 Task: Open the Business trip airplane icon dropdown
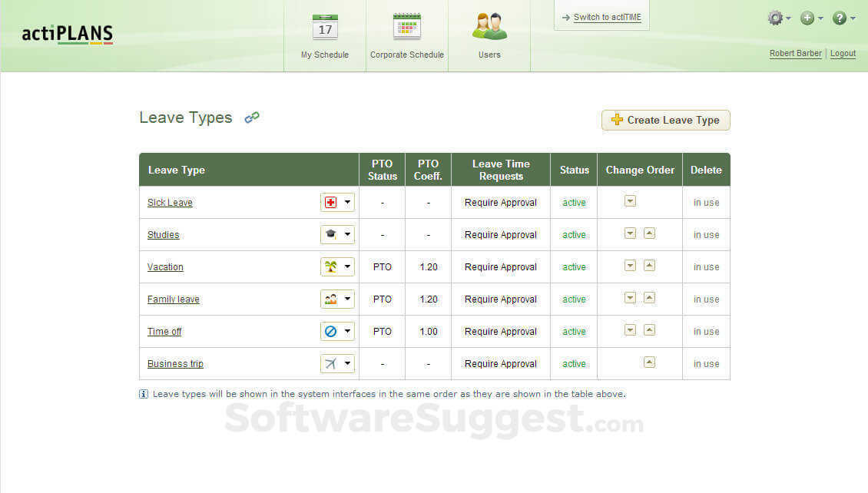click(x=337, y=364)
